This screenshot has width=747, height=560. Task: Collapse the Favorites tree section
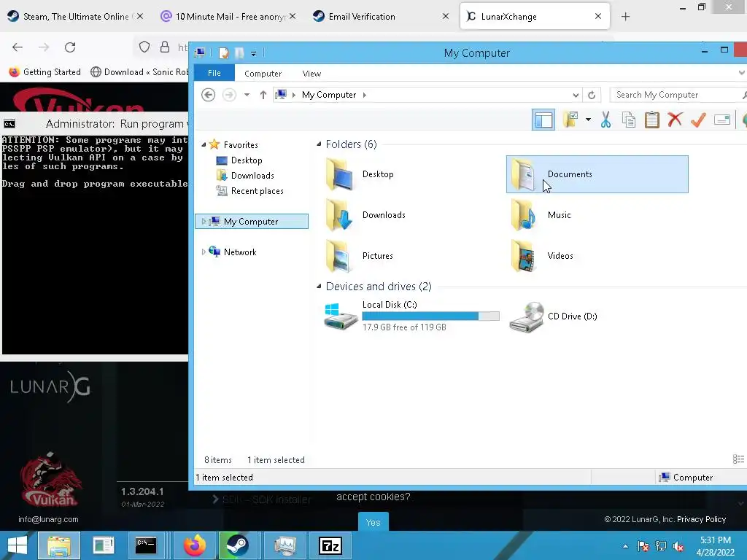204,144
